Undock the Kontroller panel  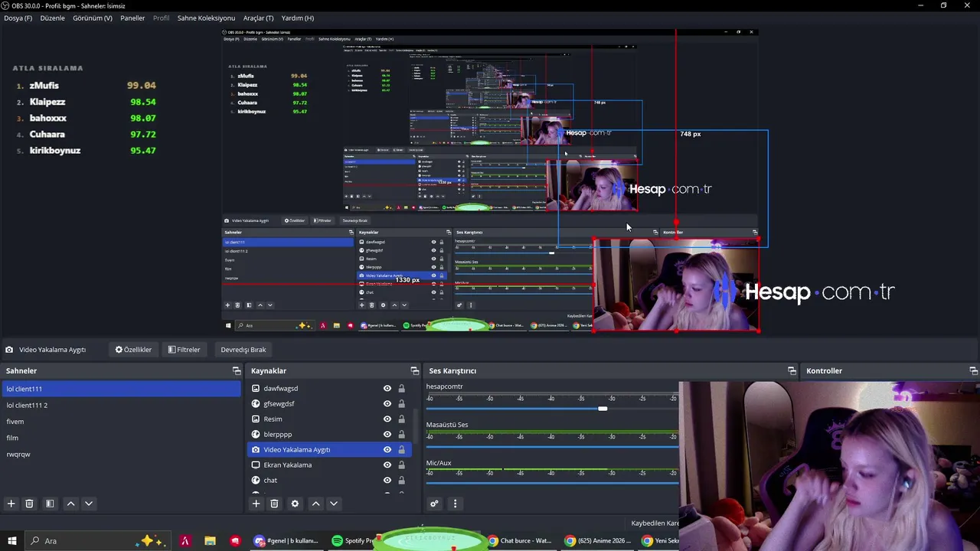(x=973, y=370)
